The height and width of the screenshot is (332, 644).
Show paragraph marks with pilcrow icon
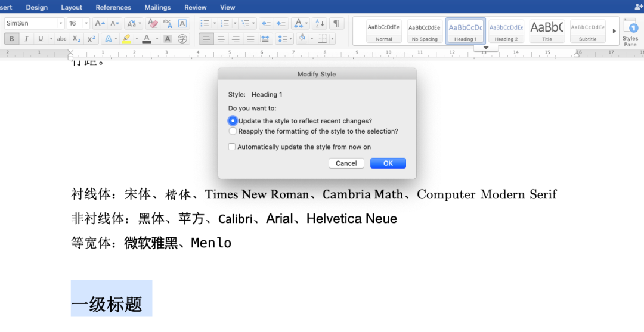coord(337,23)
